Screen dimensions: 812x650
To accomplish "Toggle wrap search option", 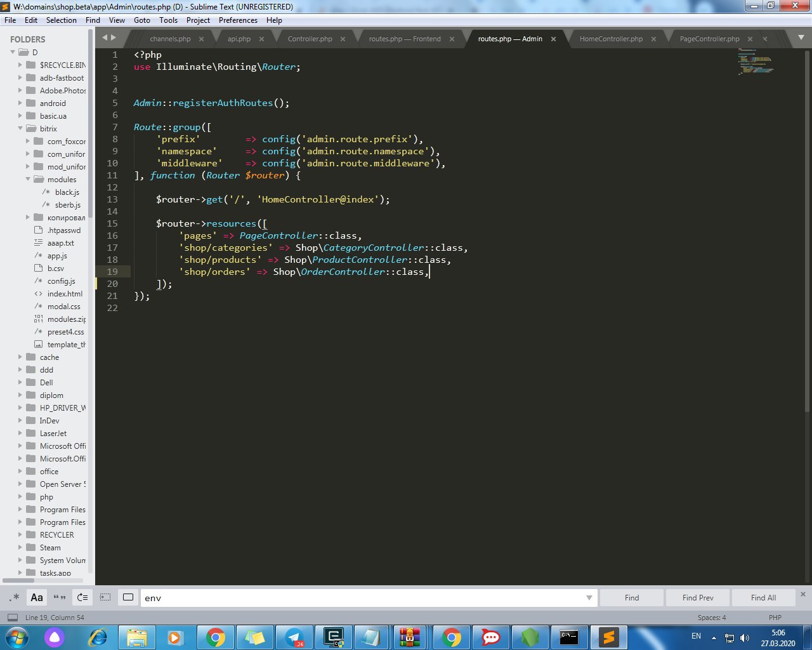I will (82, 597).
